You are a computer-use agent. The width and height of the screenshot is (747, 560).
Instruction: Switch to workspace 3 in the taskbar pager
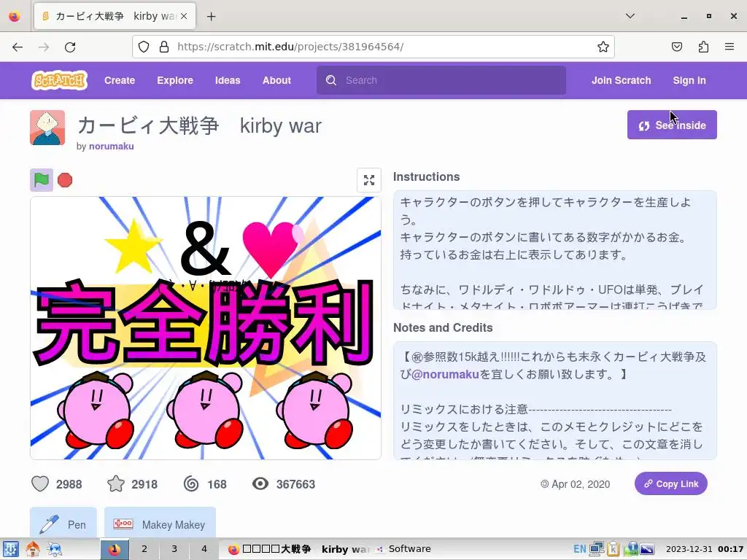pyautogui.click(x=174, y=548)
